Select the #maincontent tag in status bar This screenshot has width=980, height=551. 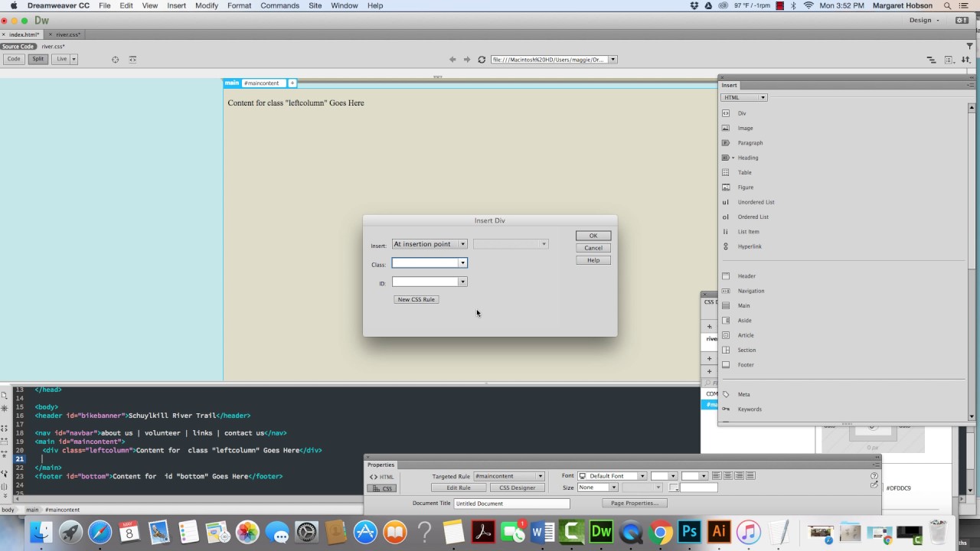click(x=62, y=510)
